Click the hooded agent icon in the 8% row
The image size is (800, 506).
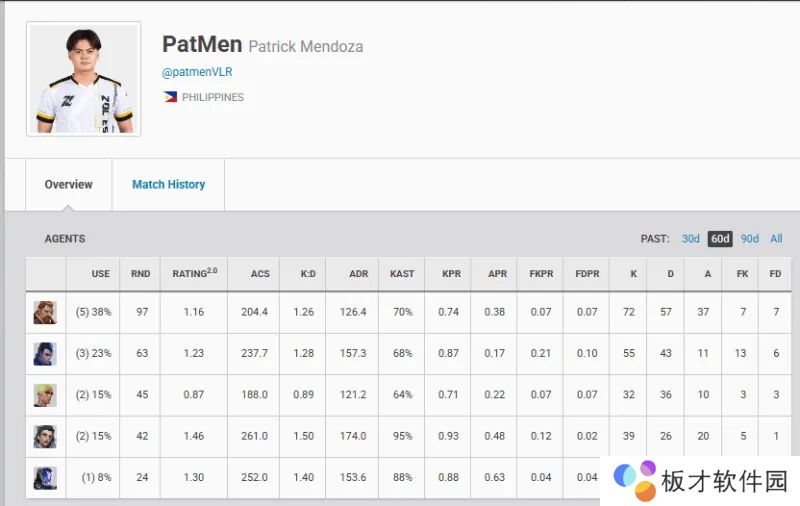(x=45, y=477)
